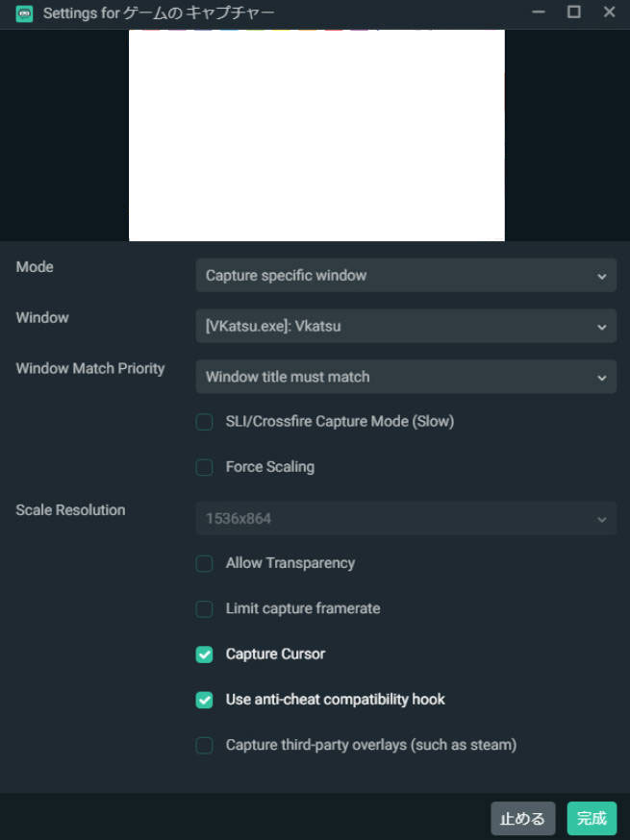The height and width of the screenshot is (840, 630).
Task: Enable Force Scaling
Action: pos(204,466)
